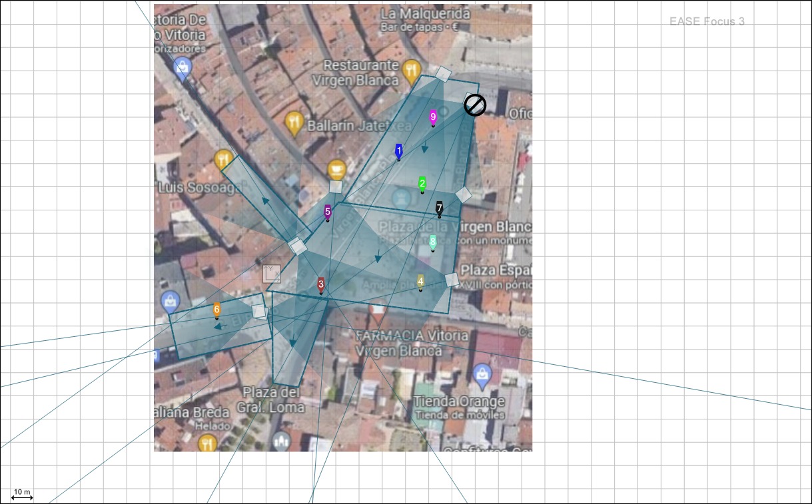
Task: Select loudspeaker square right of marker 4
Action: click(452, 280)
